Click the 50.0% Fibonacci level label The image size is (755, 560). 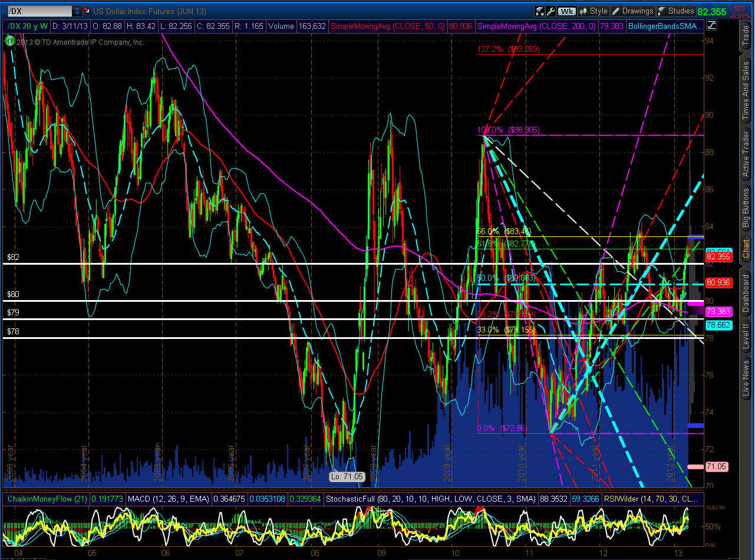[505, 278]
